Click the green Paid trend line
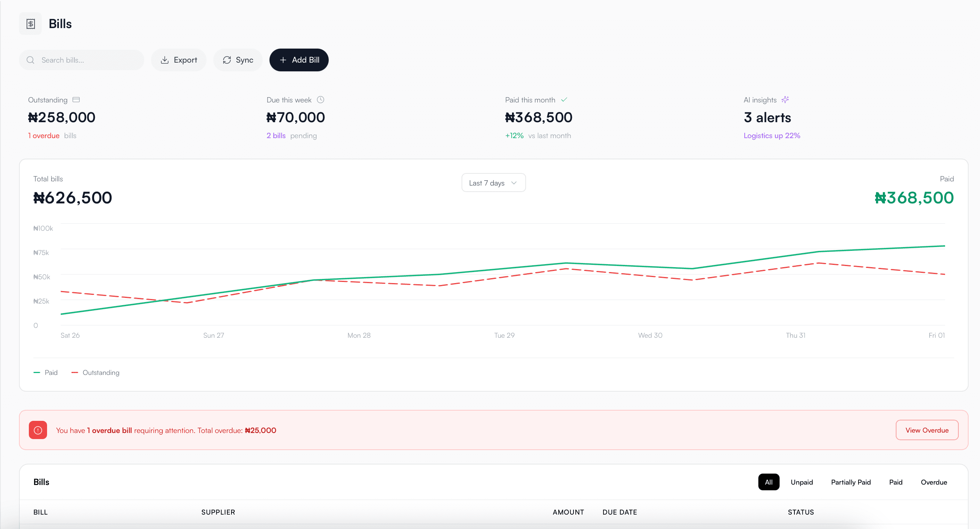This screenshot has height=529, width=980. (x=566, y=263)
